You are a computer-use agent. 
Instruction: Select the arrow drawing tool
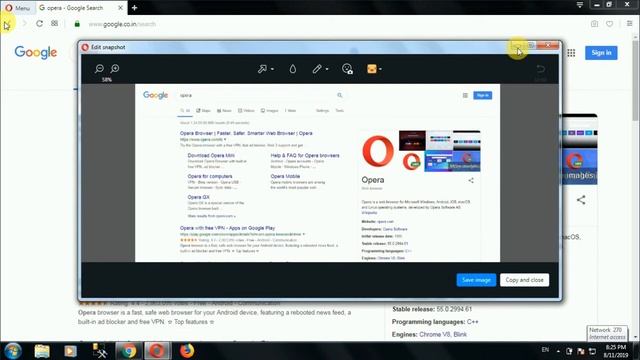[x=262, y=69]
